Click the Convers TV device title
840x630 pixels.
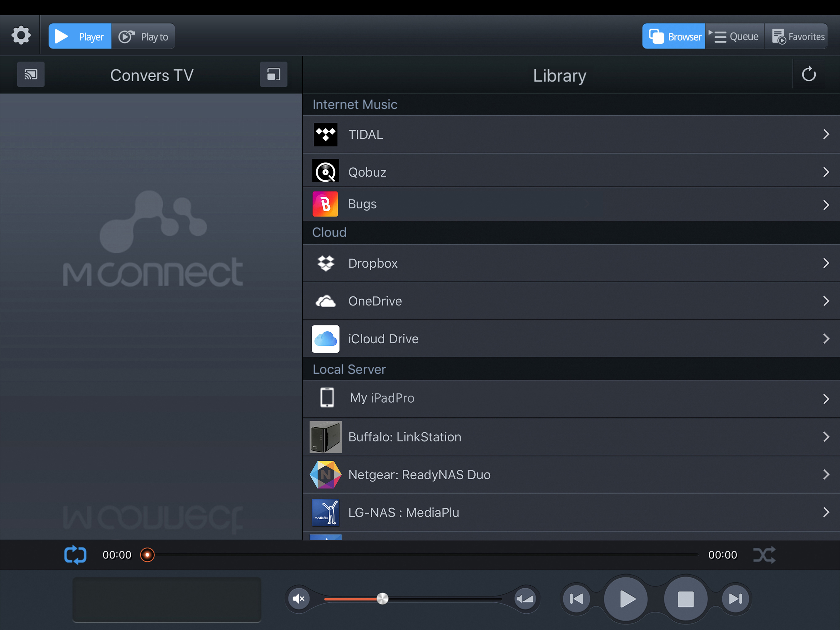tap(152, 75)
